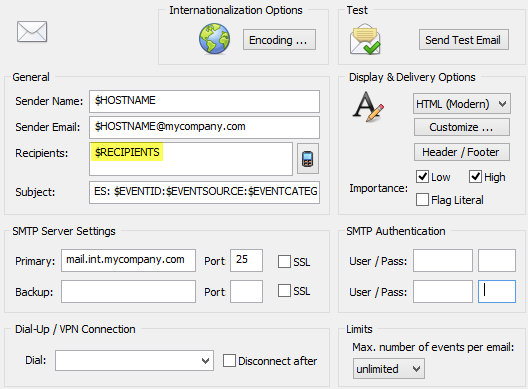Click the test email envelope with checkmark icon
This screenshot has height=389, width=528.
[x=365, y=39]
